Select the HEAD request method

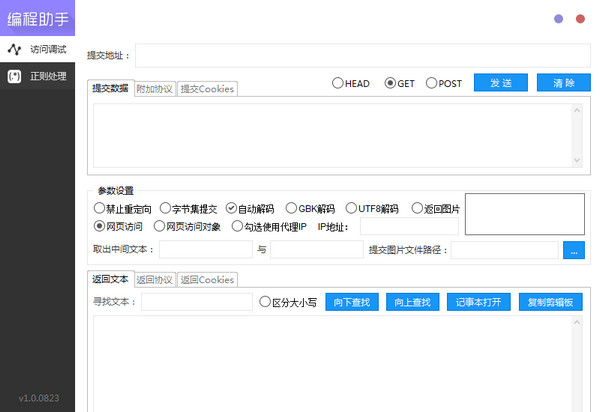click(351, 83)
